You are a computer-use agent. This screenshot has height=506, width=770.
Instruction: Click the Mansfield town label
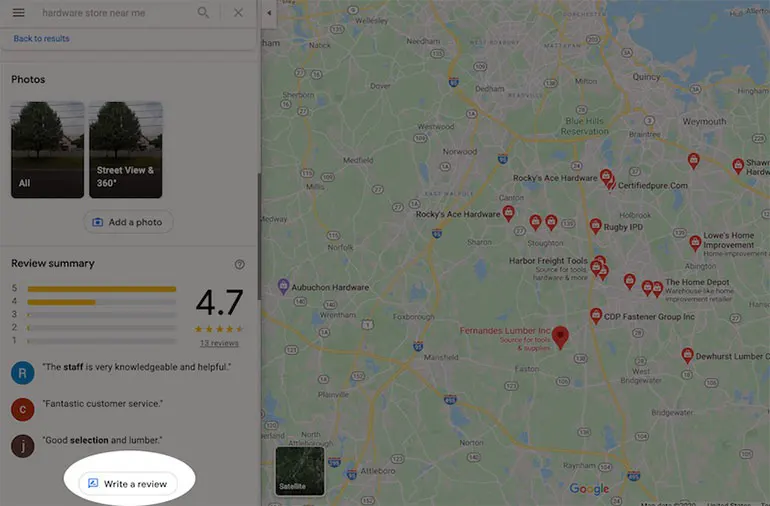coord(441,357)
